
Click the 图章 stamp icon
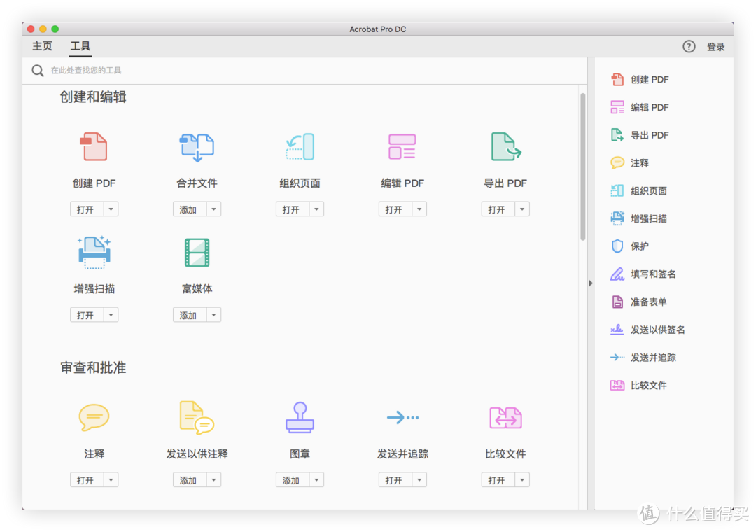(300, 417)
